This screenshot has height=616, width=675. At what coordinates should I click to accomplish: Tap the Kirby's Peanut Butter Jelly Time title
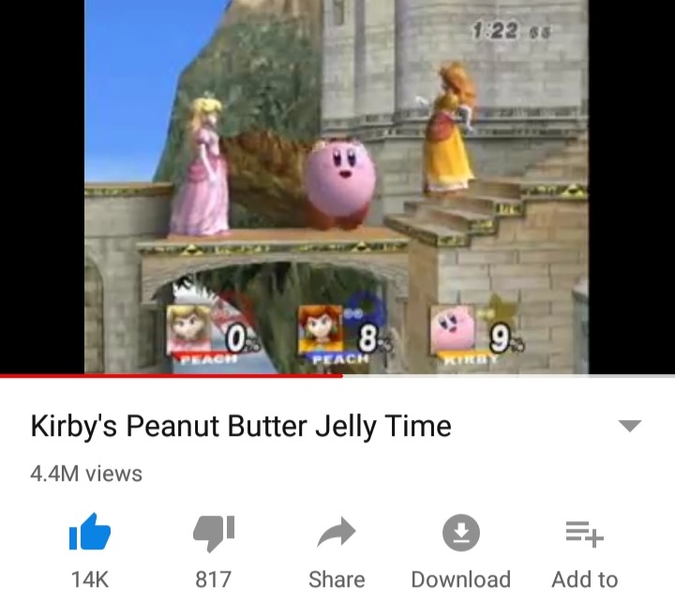click(x=241, y=427)
